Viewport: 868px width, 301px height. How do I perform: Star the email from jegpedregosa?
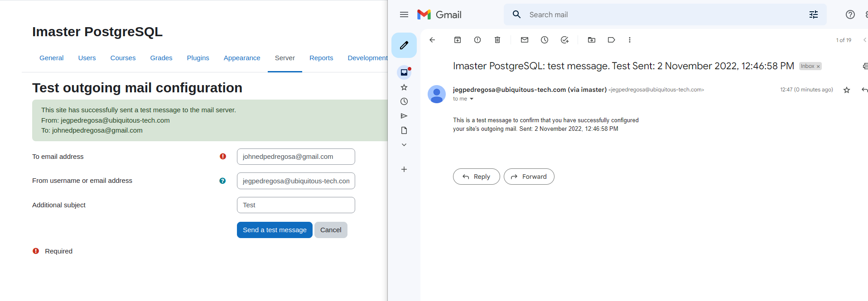pyautogui.click(x=847, y=90)
